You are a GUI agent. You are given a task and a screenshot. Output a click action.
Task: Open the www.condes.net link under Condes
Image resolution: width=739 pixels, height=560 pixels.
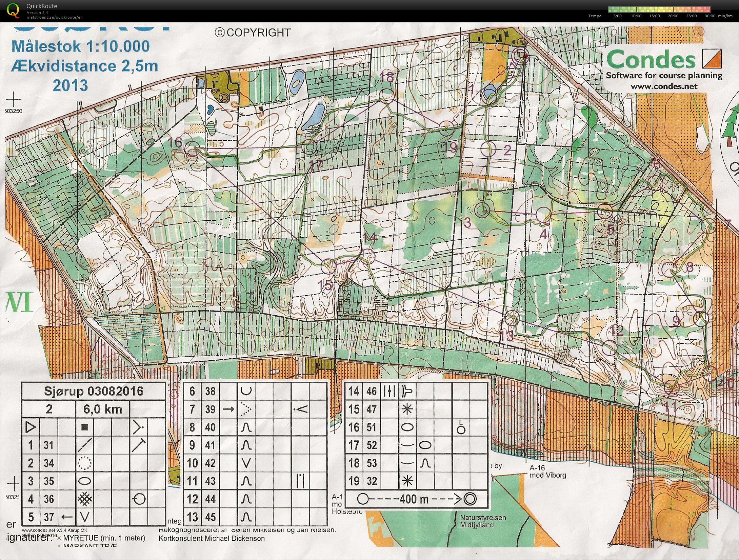click(x=664, y=86)
